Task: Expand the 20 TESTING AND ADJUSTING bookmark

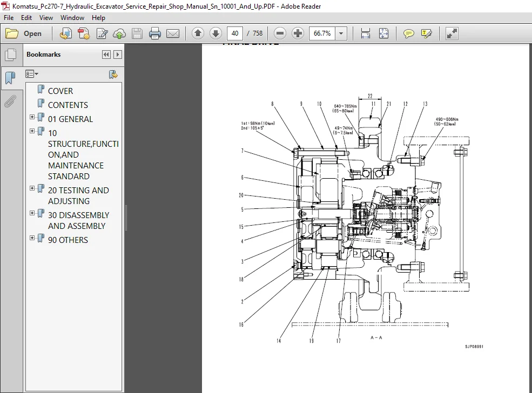Action: pyautogui.click(x=32, y=188)
